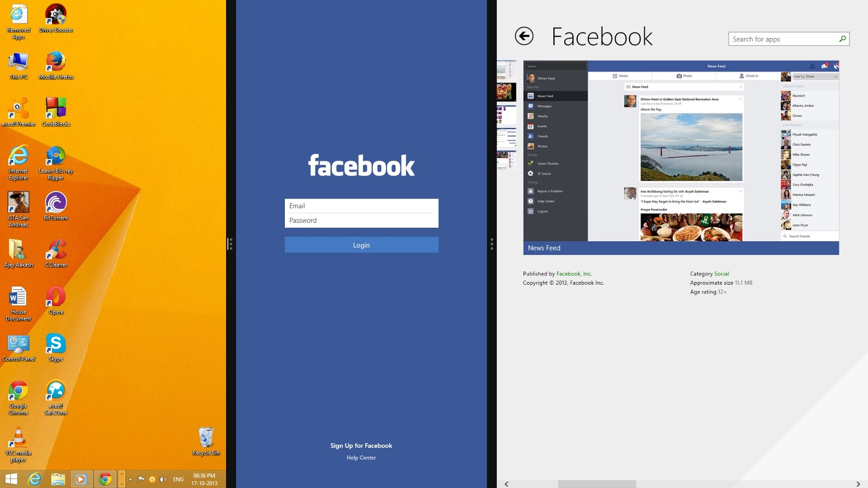
Task: Launch BitTorrent from the desktop
Action: tap(56, 207)
